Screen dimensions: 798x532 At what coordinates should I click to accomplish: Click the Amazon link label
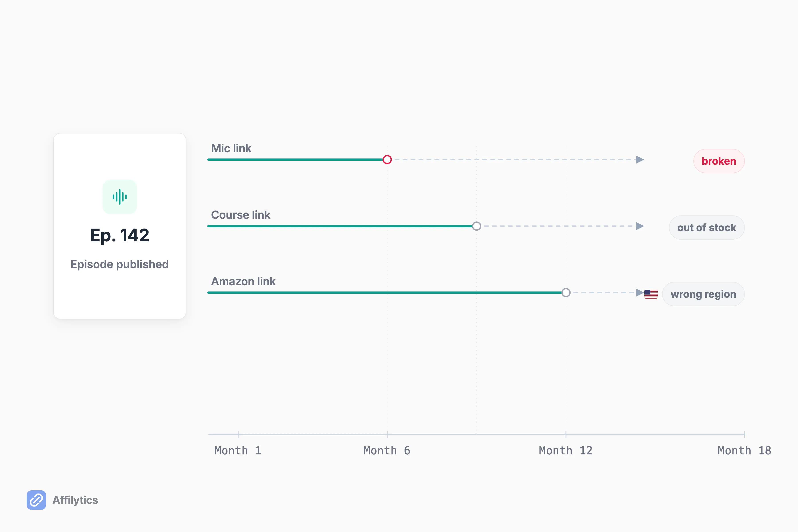(243, 281)
